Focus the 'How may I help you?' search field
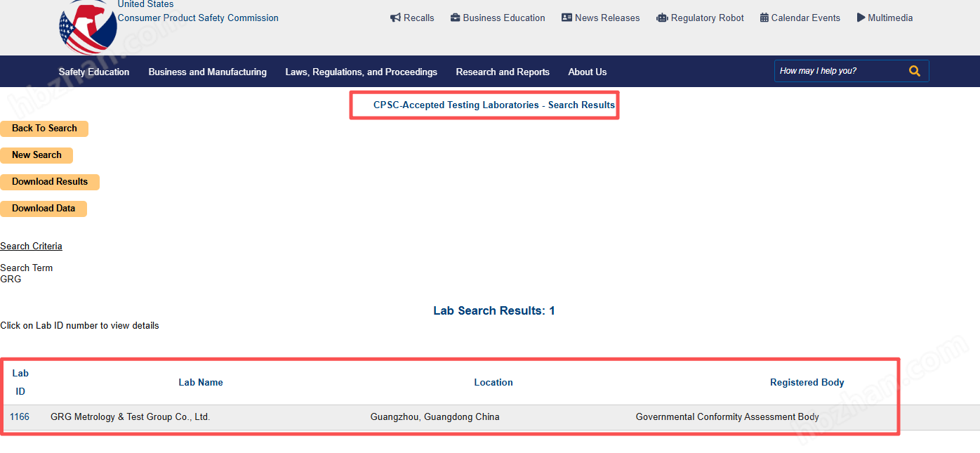 coord(839,71)
